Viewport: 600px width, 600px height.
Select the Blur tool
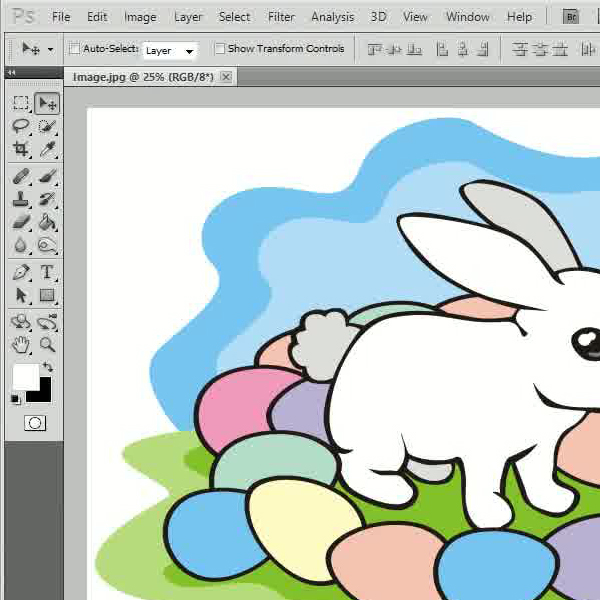pos(21,245)
